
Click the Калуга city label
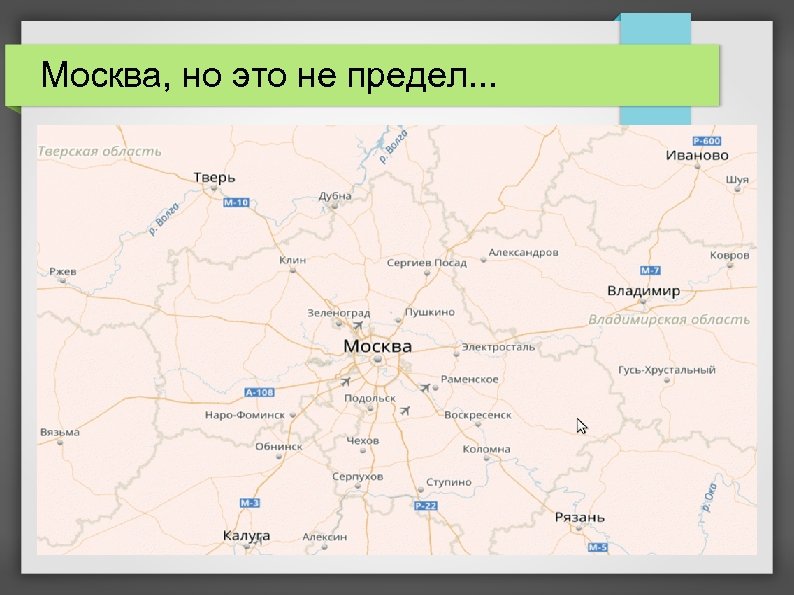247,536
